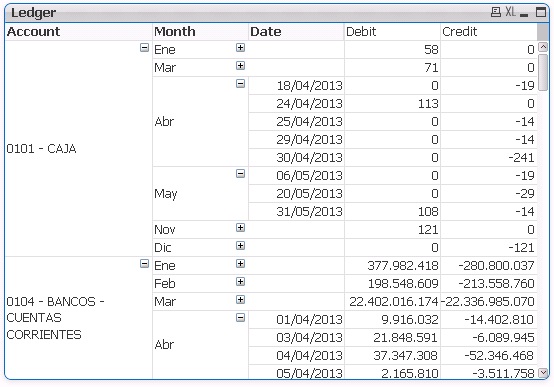Click the vertical scrollbar thumb

[543, 72]
